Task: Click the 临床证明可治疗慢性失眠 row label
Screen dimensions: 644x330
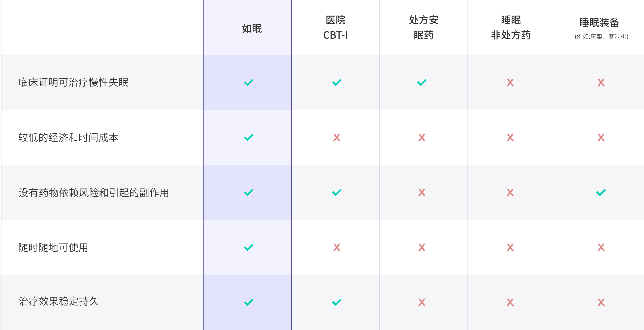Action: pos(73,82)
